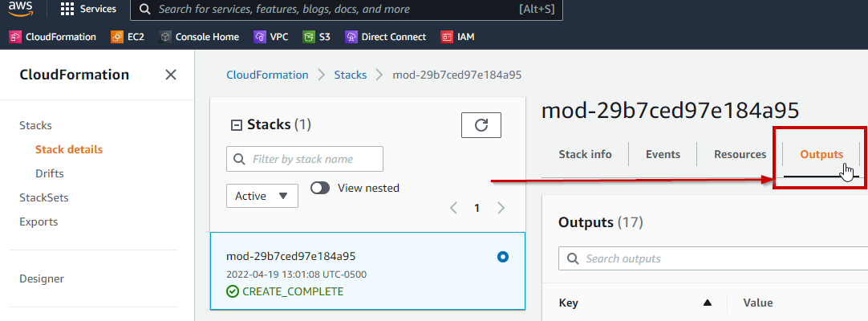
Task: Open the Active status filter dropdown
Action: pos(262,196)
